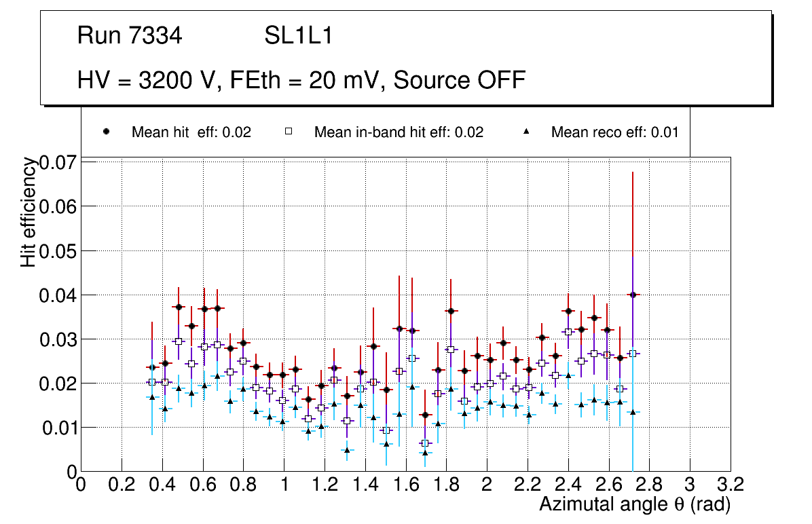Click the 1.6 tick label on the x-axis
Image resolution: width=812 pixels, height=524 pixels.
pos(405,485)
